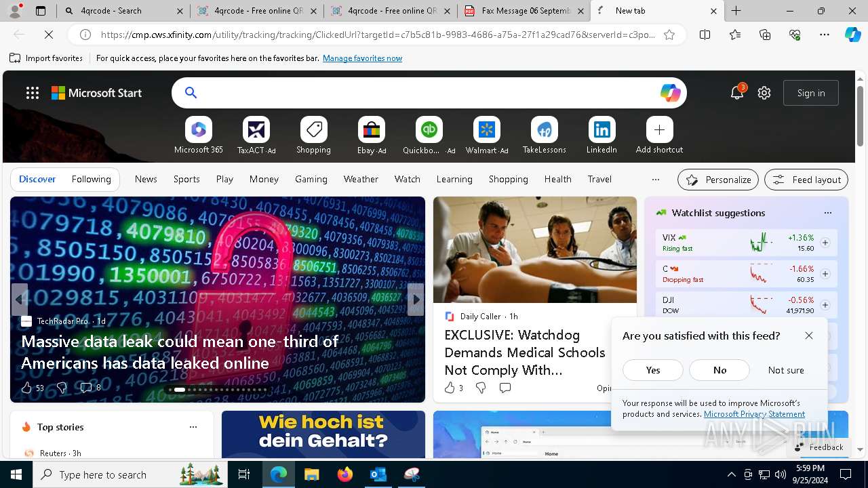Go to the Weather tab
Screen dimensions: 868x488
(x=361, y=179)
